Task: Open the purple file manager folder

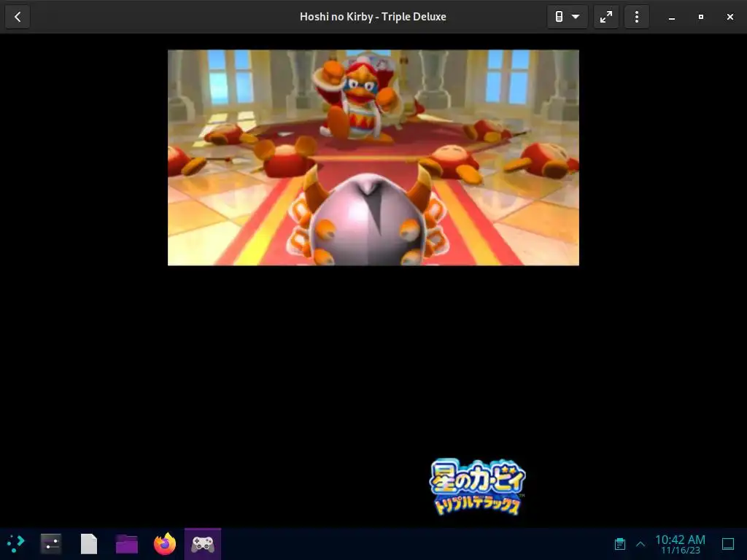Action: tap(127, 543)
